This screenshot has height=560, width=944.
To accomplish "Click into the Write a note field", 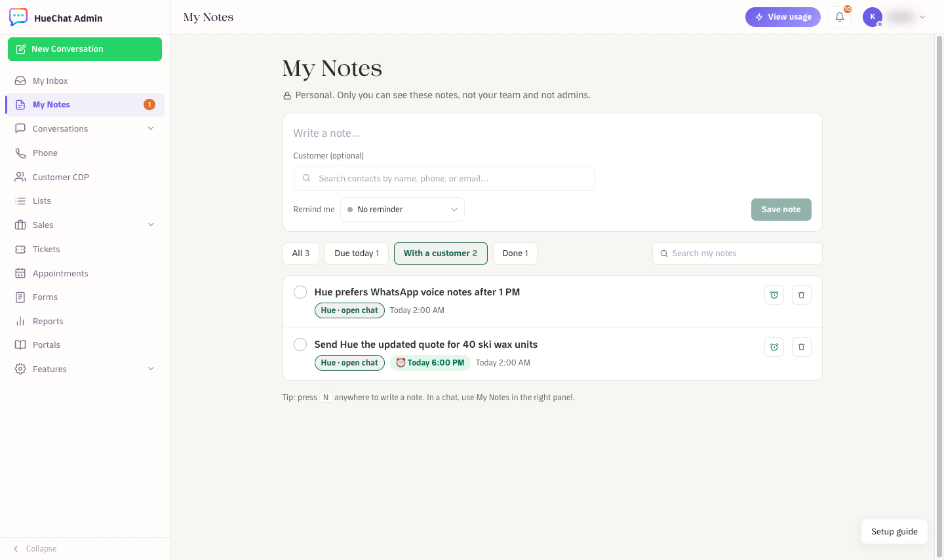I will click(552, 133).
